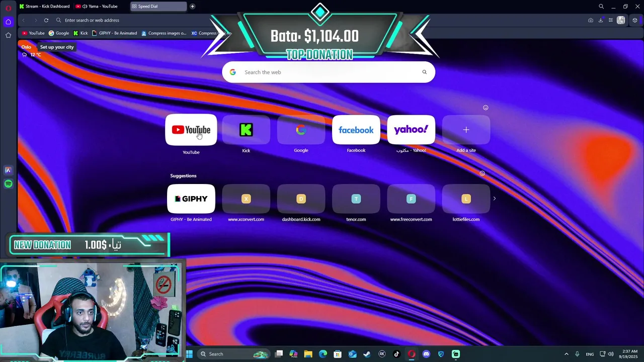The image size is (644, 362).
Task: Open tenor.com suggestion tile
Action: tap(356, 199)
